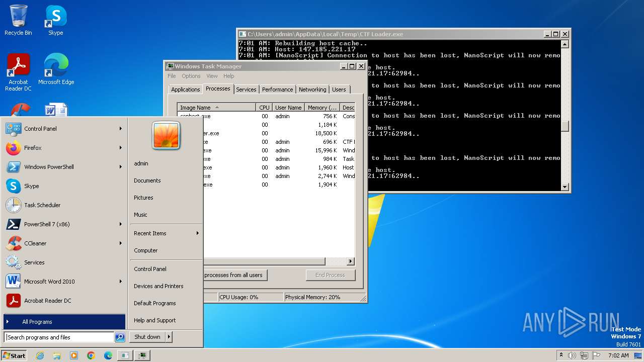
Task: Open Music from Start menu
Action: coord(166,215)
